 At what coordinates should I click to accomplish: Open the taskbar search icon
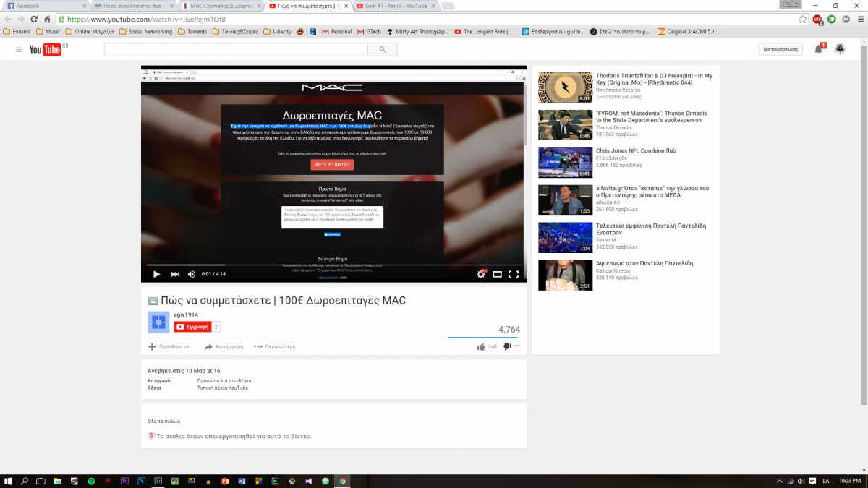coord(25,481)
